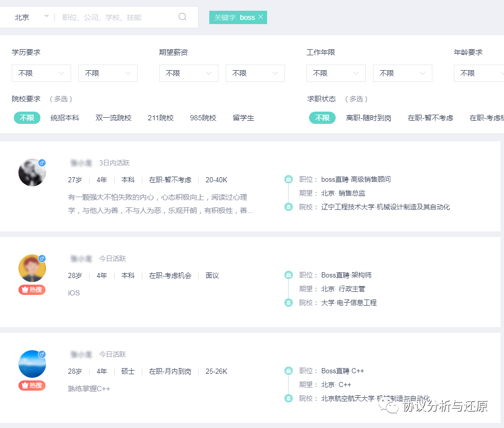Click boss直聘·高级销售顾问 position text
The image size is (504, 428).
[x=356, y=179]
